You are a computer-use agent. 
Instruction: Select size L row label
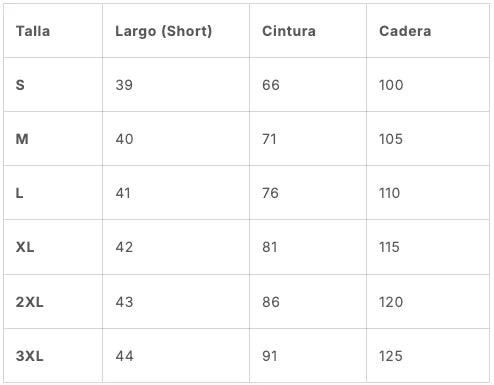[x=19, y=193]
